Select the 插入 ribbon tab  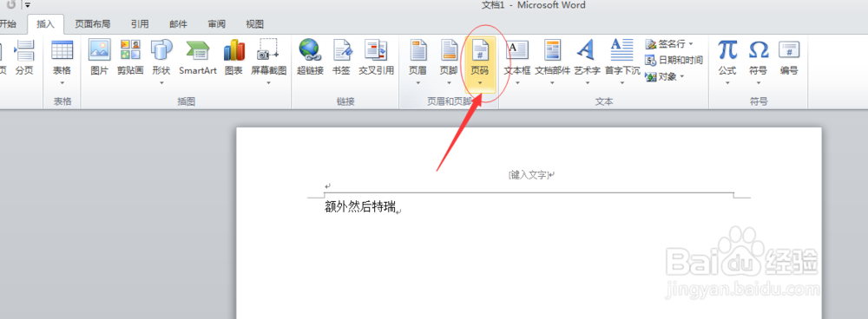pyautogui.click(x=45, y=23)
